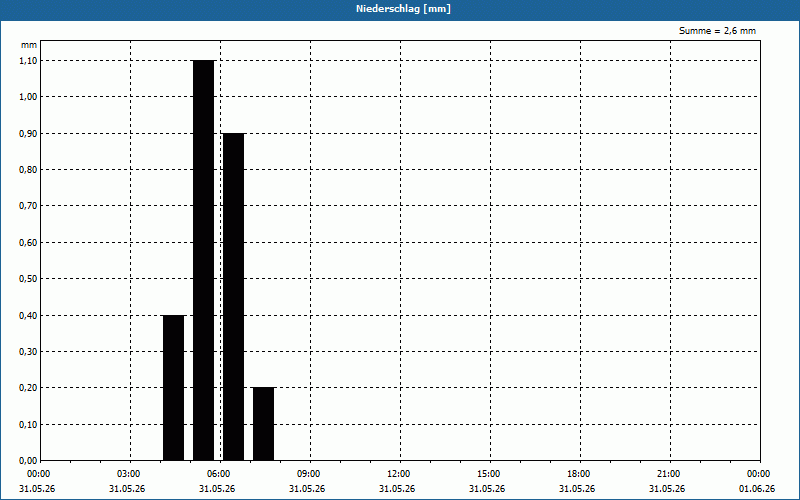Click the 0,70 y-axis value

28,206
